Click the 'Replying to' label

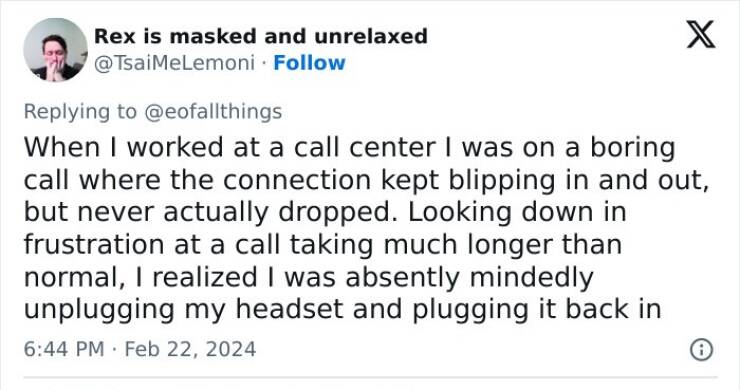80,112
